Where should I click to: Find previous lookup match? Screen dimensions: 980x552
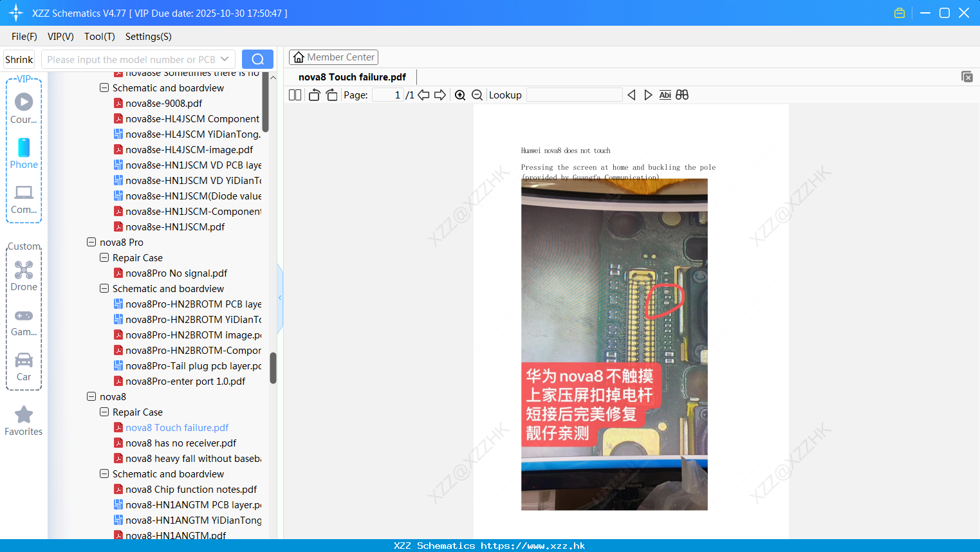tap(631, 95)
